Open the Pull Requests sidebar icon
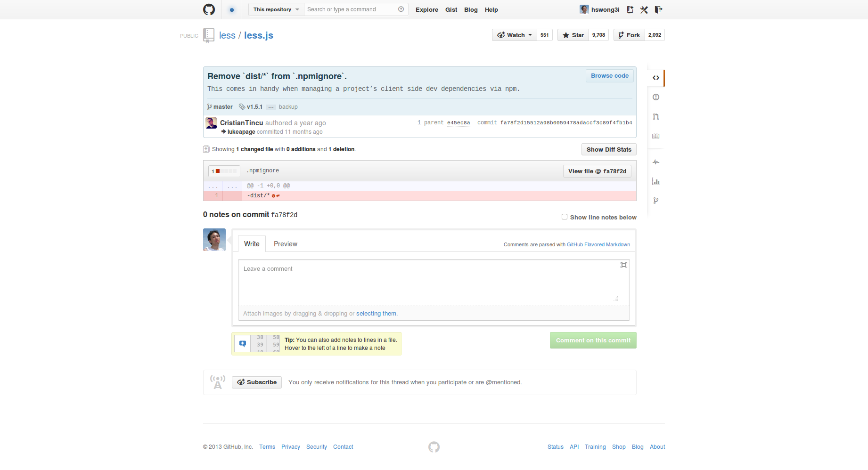The width and height of the screenshot is (868, 470). click(x=656, y=116)
